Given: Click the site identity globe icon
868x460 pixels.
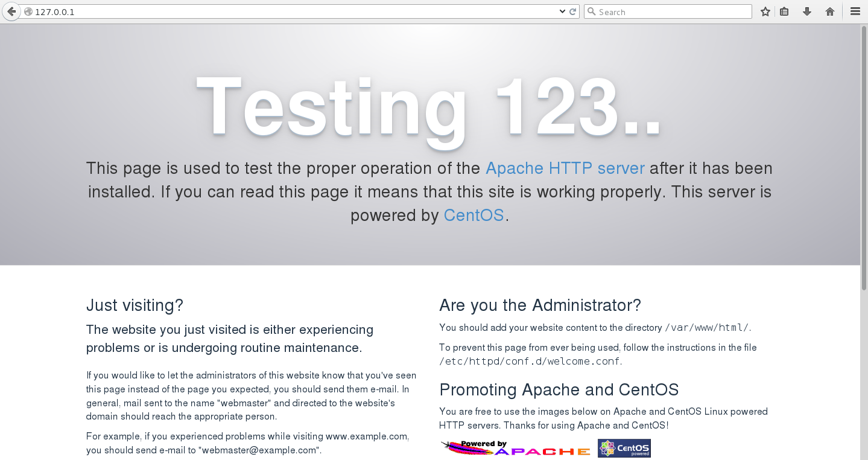Looking at the screenshot, I should tap(28, 12).
